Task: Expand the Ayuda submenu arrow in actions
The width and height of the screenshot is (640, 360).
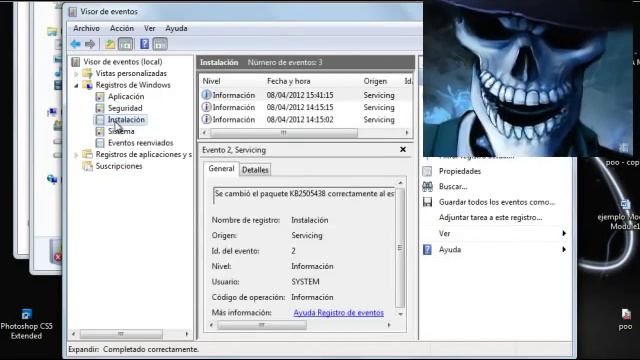Action: coord(564,249)
